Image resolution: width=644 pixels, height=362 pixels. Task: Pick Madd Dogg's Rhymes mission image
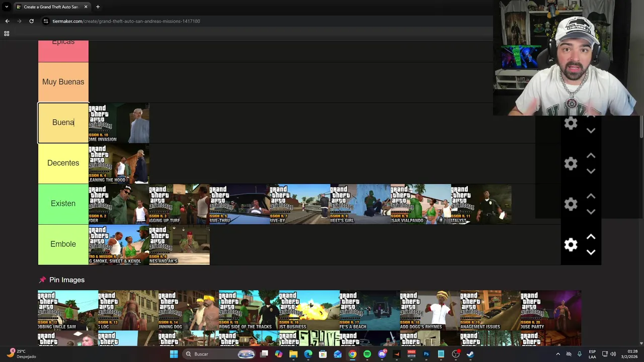coord(430,310)
